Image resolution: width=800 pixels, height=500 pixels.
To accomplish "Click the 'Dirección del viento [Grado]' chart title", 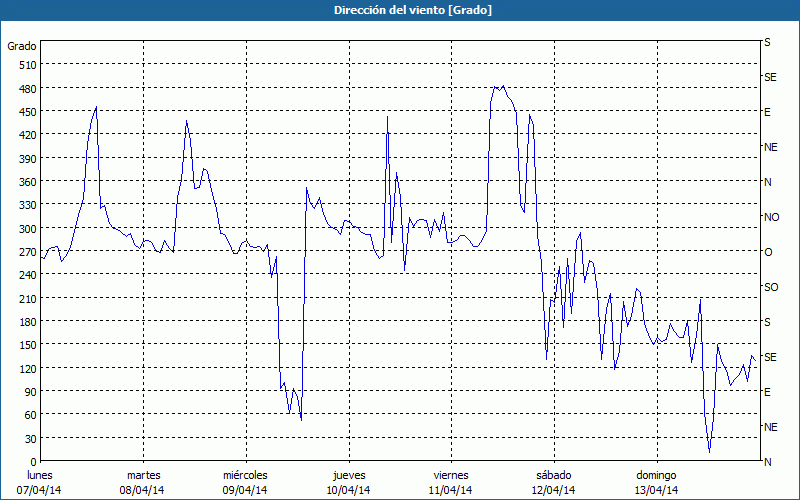I will 400,10.
